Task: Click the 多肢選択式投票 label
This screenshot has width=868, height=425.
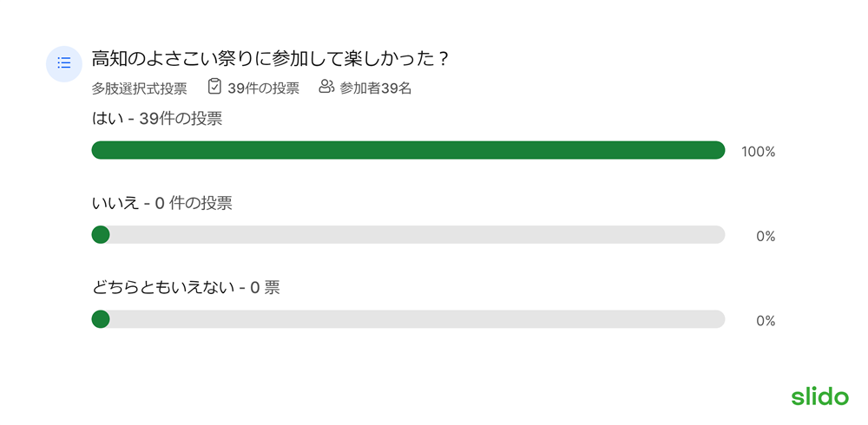Action: [139, 88]
